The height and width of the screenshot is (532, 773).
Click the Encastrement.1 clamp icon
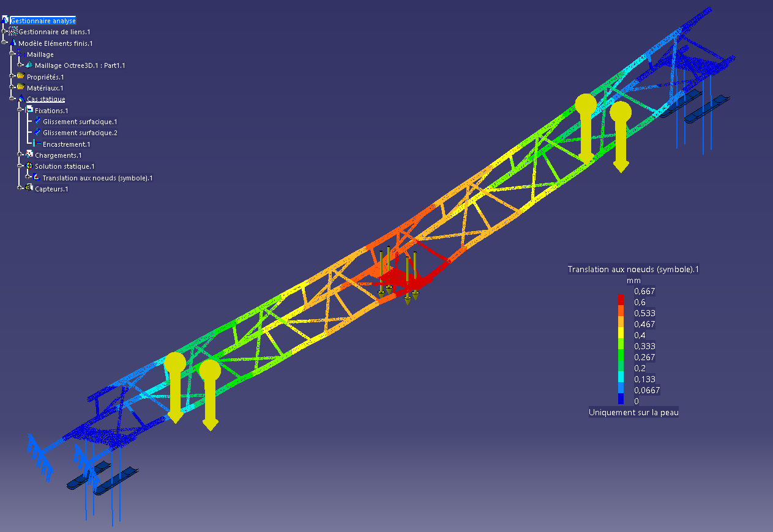[x=36, y=144]
